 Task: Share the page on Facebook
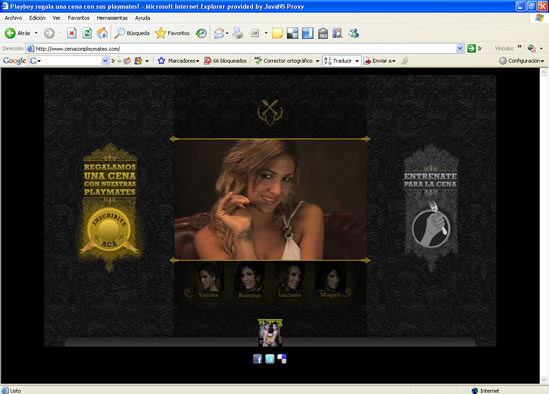257,359
